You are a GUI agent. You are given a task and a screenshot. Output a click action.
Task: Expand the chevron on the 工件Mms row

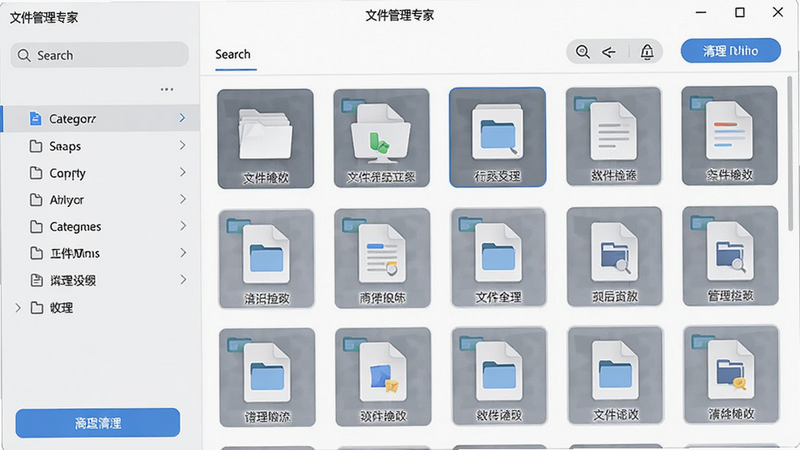(x=182, y=253)
